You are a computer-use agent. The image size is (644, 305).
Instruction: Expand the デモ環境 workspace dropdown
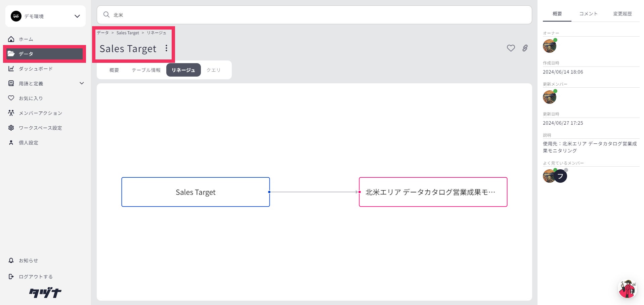coord(77,16)
